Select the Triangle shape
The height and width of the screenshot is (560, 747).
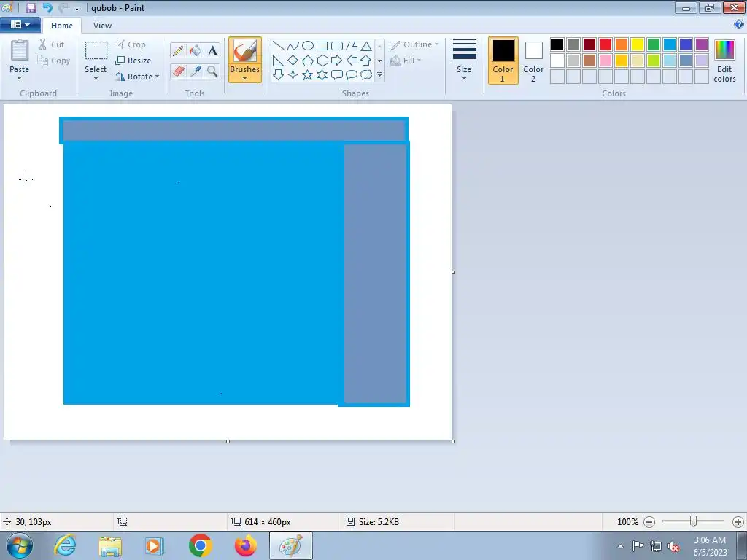click(366, 46)
